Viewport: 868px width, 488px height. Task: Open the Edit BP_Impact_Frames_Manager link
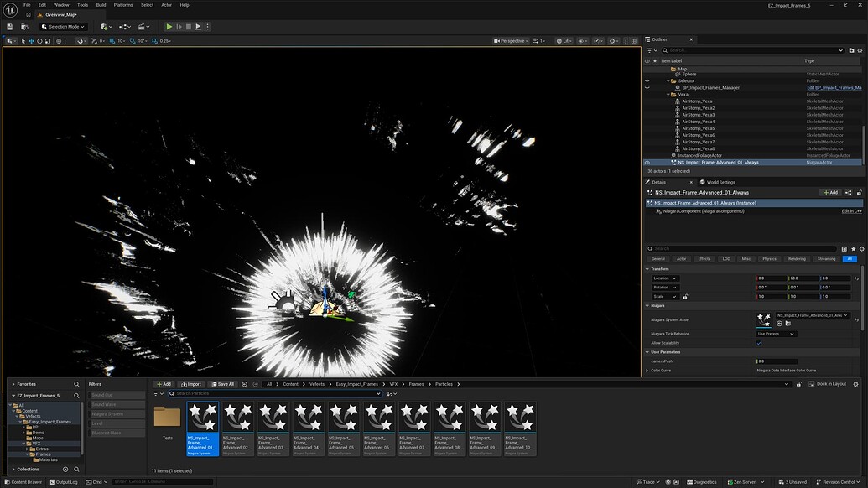(834, 87)
